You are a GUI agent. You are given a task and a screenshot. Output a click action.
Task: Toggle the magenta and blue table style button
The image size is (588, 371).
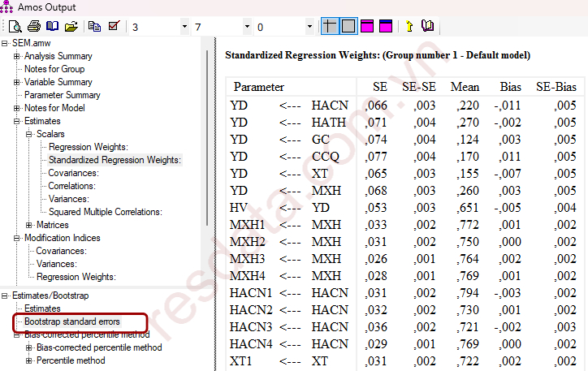coord(386,27)
